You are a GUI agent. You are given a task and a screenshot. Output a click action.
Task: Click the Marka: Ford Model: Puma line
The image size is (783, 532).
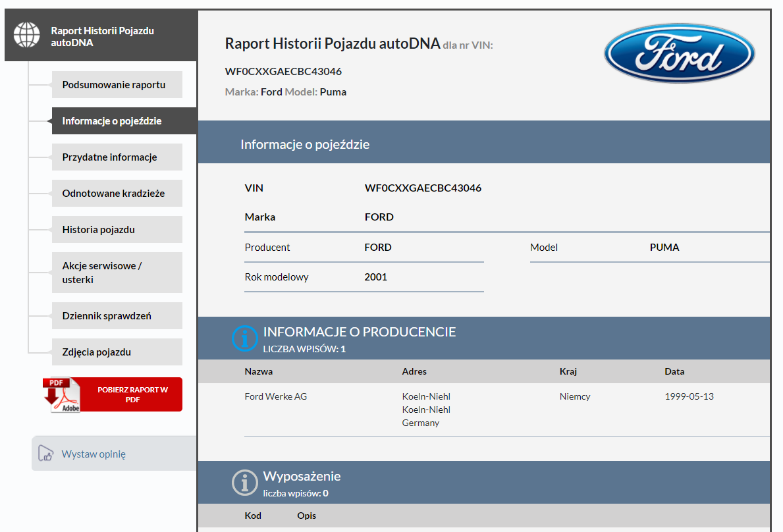[x=286, y=92]
